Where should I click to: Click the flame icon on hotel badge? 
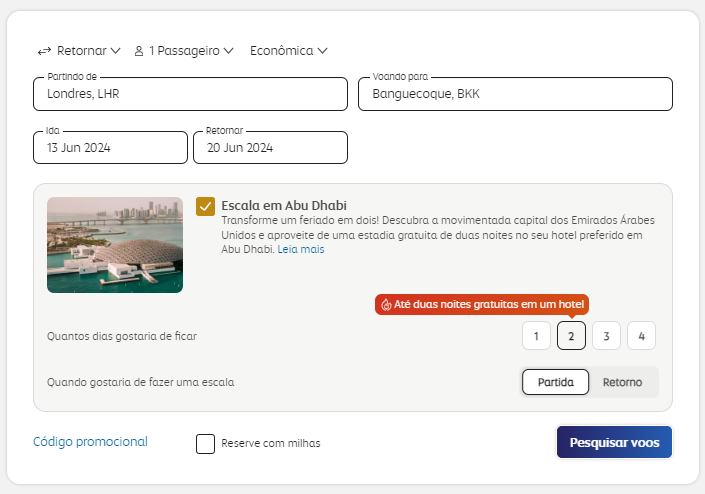pos(386,305)
